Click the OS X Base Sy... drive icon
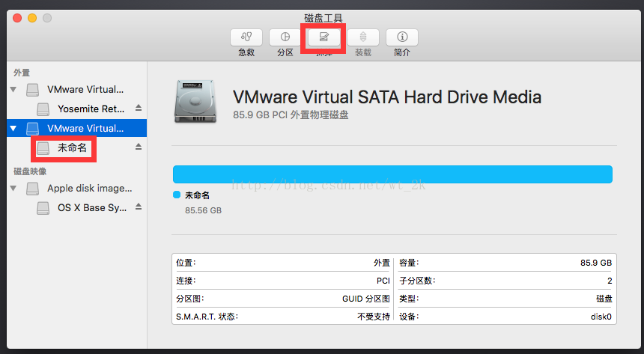 pyautogui.click(x=43, y=208)
